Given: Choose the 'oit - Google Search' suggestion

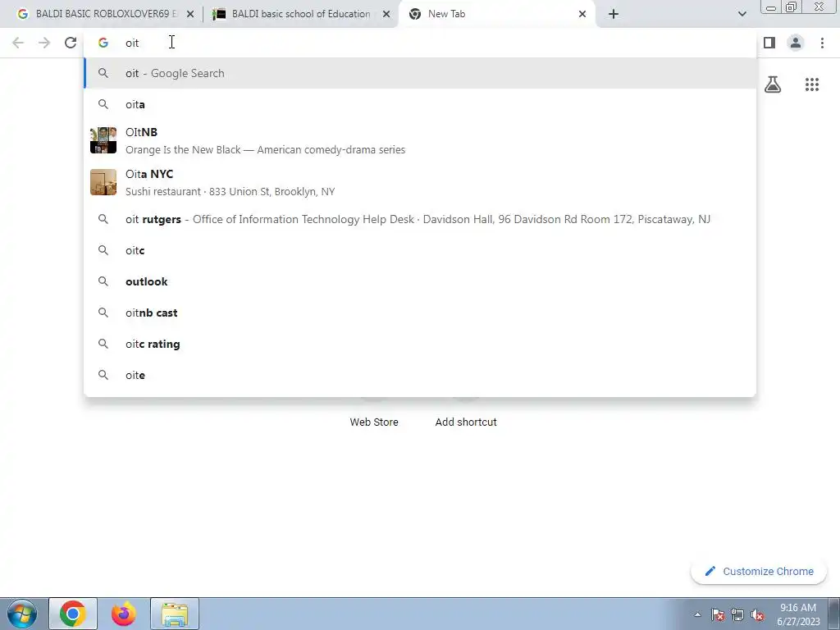Looking at the screenshot, I should coord(420,73).
